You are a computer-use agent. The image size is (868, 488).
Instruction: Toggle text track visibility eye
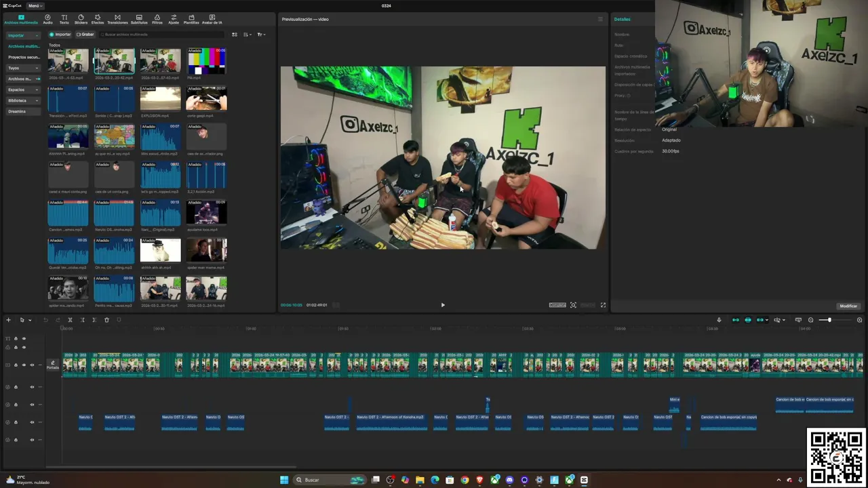tap(24, 338)
